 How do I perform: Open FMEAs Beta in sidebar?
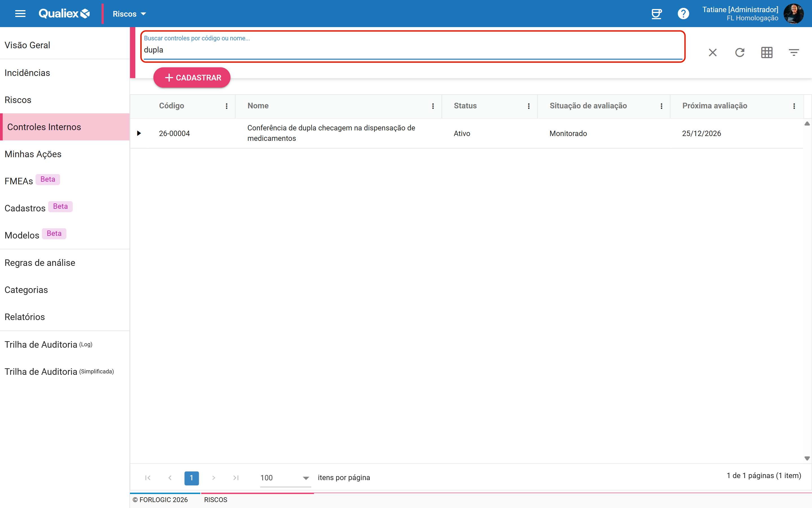click(x=65, y=181)
